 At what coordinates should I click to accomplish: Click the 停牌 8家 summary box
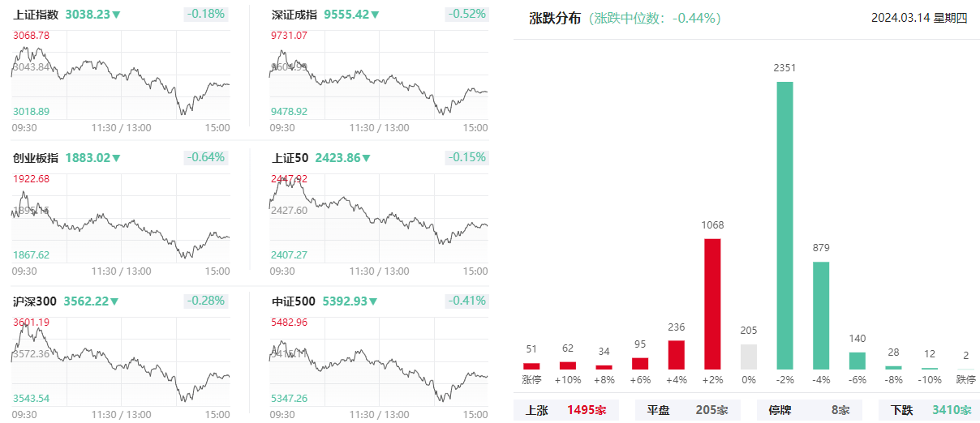pyautogui.click(x=809, y=411)
